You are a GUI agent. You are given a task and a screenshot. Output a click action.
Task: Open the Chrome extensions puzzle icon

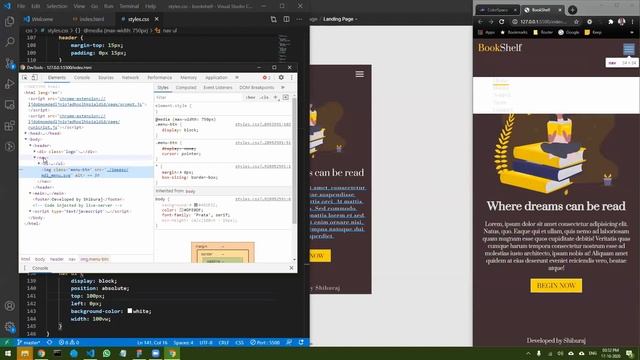pyautogui.click(x=611, y=22)
